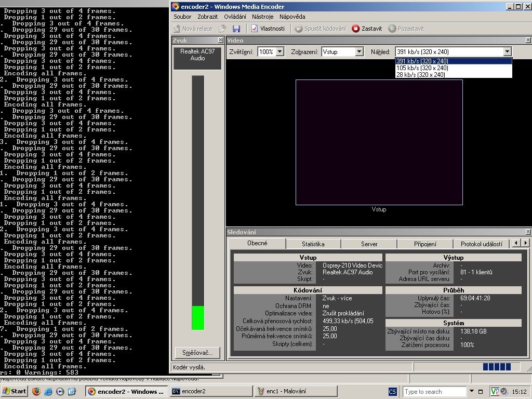Click the small square deskbar restore button

[x=481, y=392]
